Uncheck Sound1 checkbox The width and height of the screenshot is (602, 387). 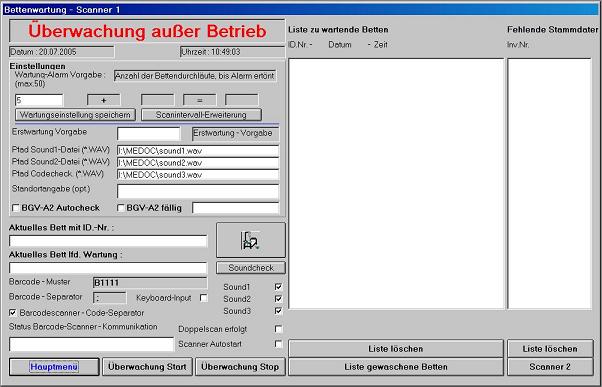(x=278, y=287)
